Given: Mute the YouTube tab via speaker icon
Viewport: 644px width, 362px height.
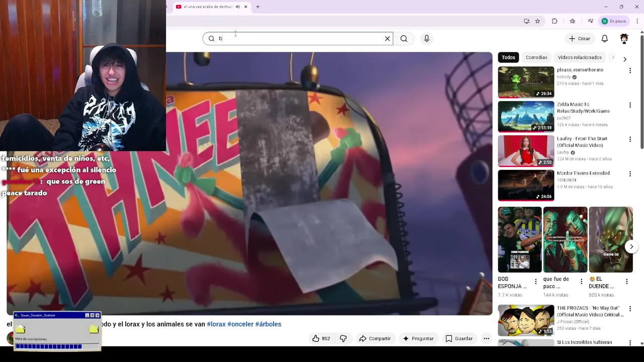Looking at the screenshot, I should 237,7.
